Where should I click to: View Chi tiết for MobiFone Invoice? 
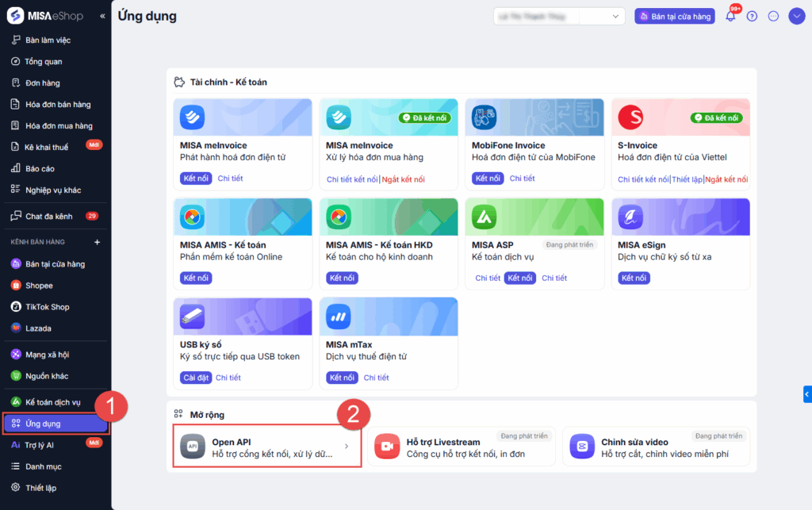pos(522,178)
